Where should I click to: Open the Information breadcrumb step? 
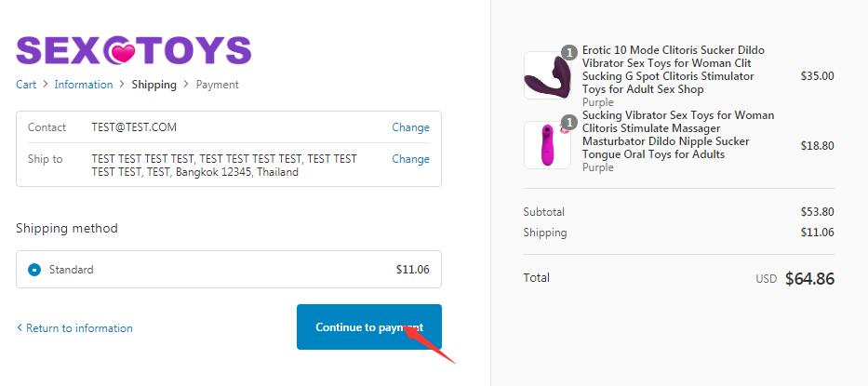click(83, 85)
